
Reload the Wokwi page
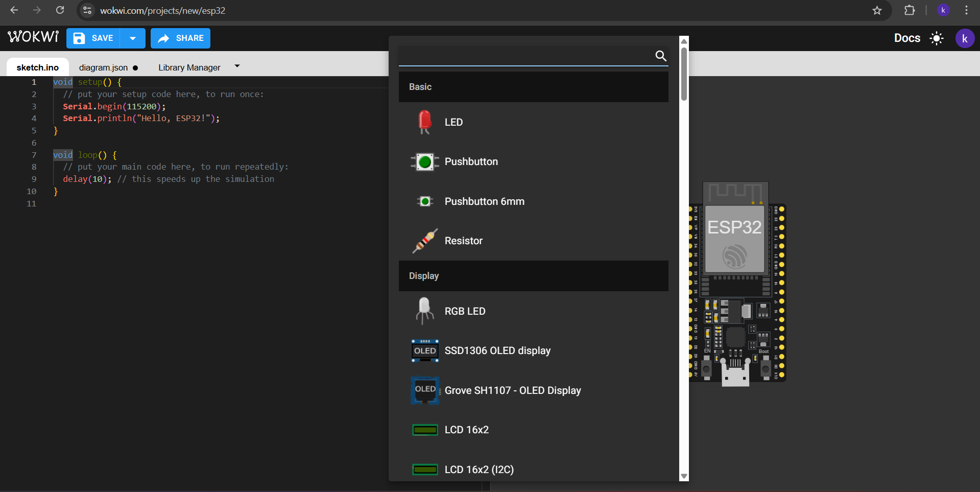(x=60, y=10)
